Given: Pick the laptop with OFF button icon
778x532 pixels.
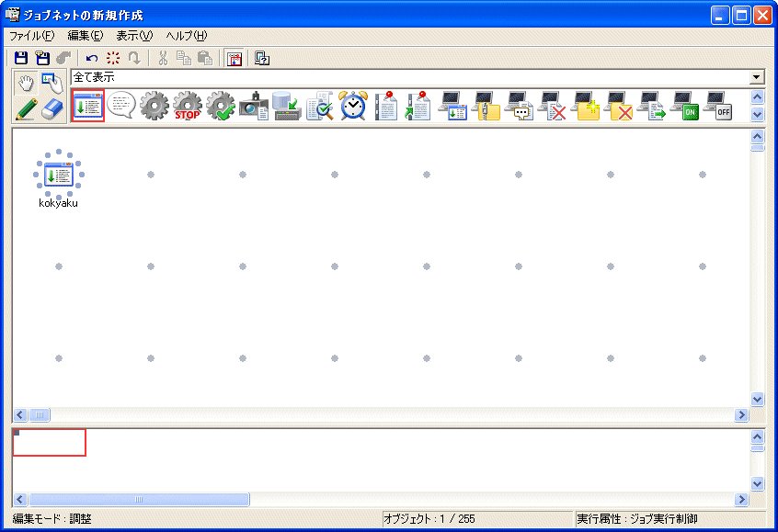Looking at the screenshot, I should 717,106.
